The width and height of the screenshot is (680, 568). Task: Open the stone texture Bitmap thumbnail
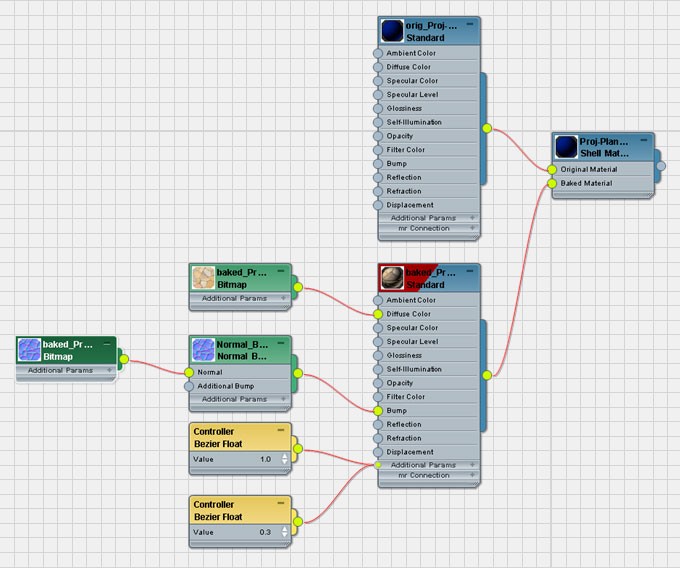[203, 277]
